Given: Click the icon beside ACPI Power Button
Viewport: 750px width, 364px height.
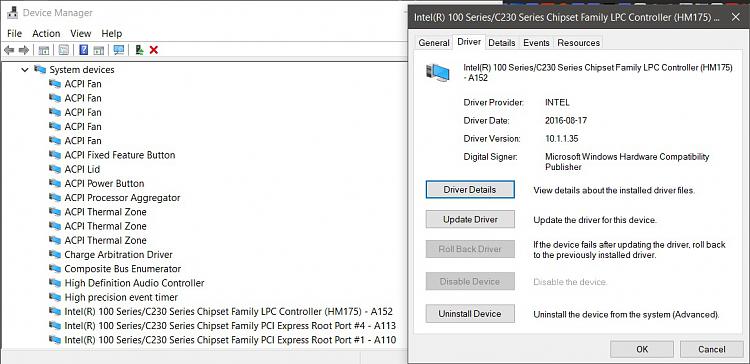Looking at the screenshot, I should (55, 184).
